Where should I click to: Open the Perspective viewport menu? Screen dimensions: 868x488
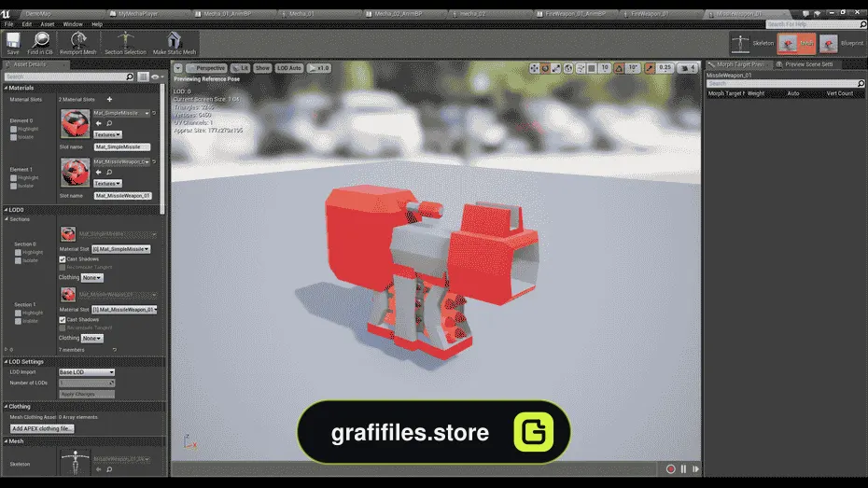tap(206, 68)
